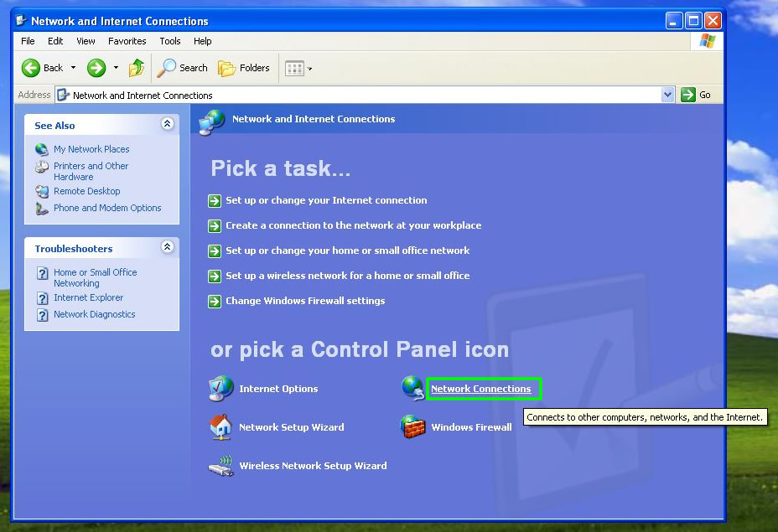The height and width of the screenshot is (532, 778).
Task: Click the Go button
Action: click(696, 95)
